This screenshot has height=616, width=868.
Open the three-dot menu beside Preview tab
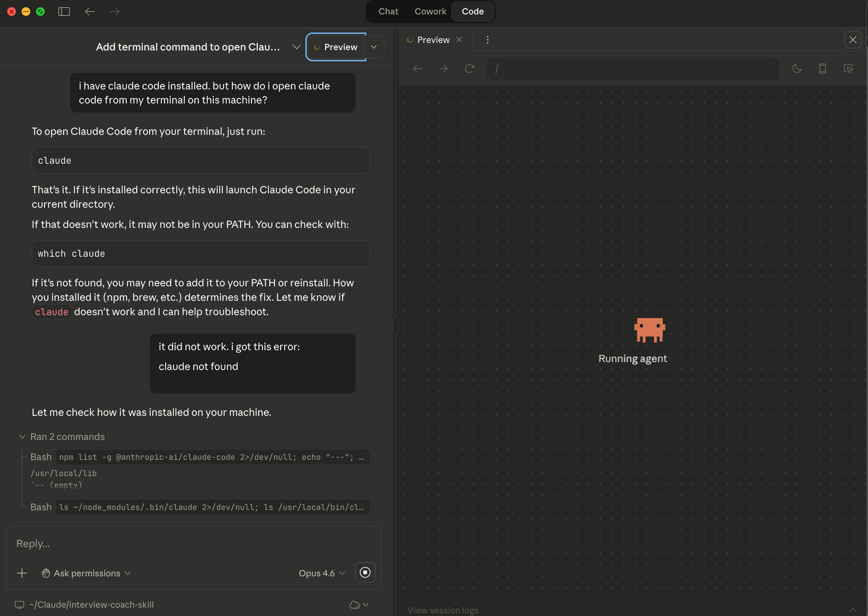point(487,40)
